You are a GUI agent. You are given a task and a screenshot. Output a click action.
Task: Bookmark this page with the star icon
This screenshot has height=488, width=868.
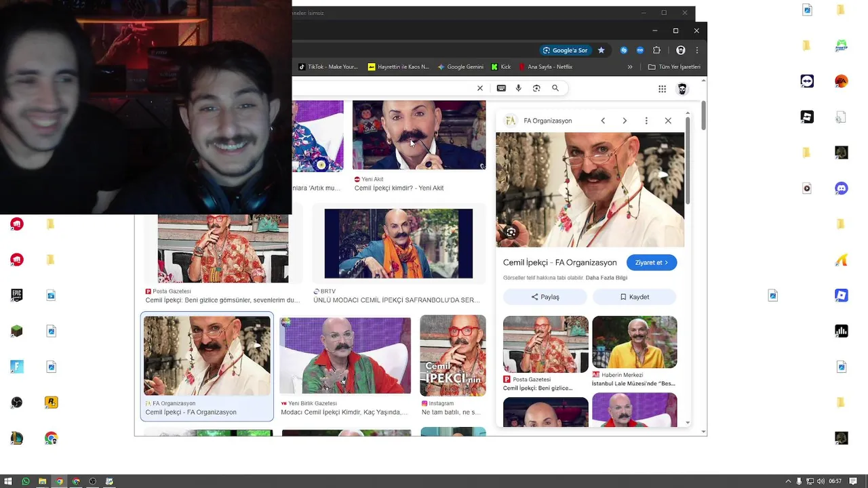[x=601, y=50]
